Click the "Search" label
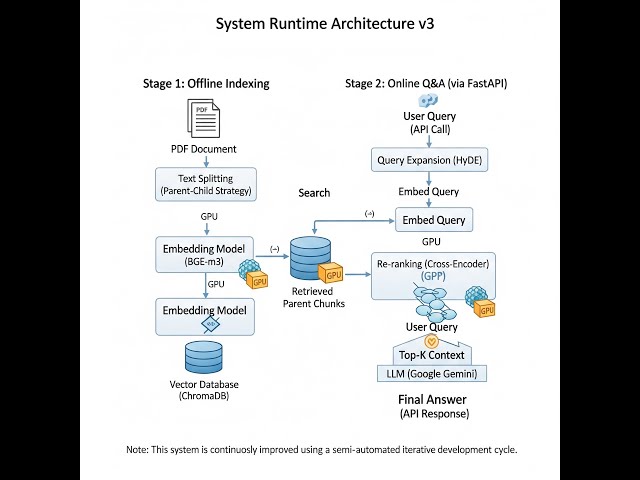 click(314, 193)
